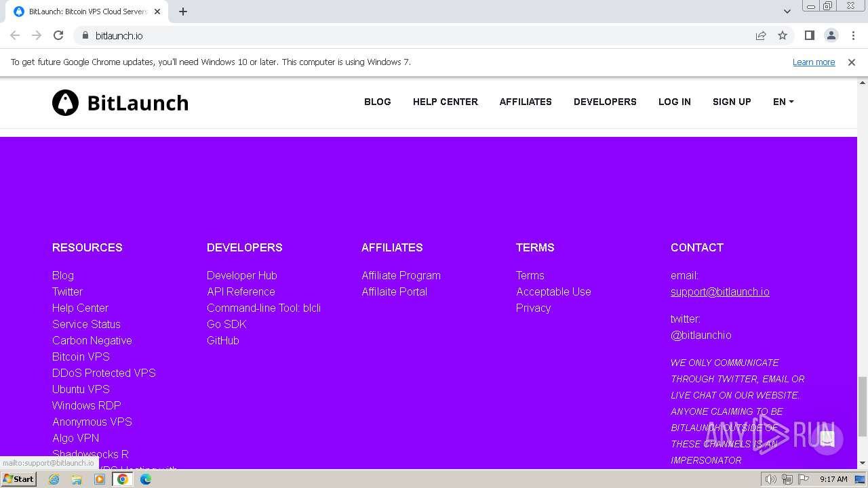Screen dimensions: 868x488
Task: Click the SIGN UP menu item
Action: coord(732,102)
